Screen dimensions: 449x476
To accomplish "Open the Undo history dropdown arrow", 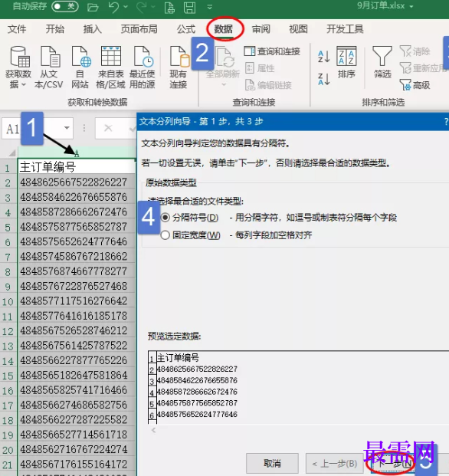I will tap(126, 7).
